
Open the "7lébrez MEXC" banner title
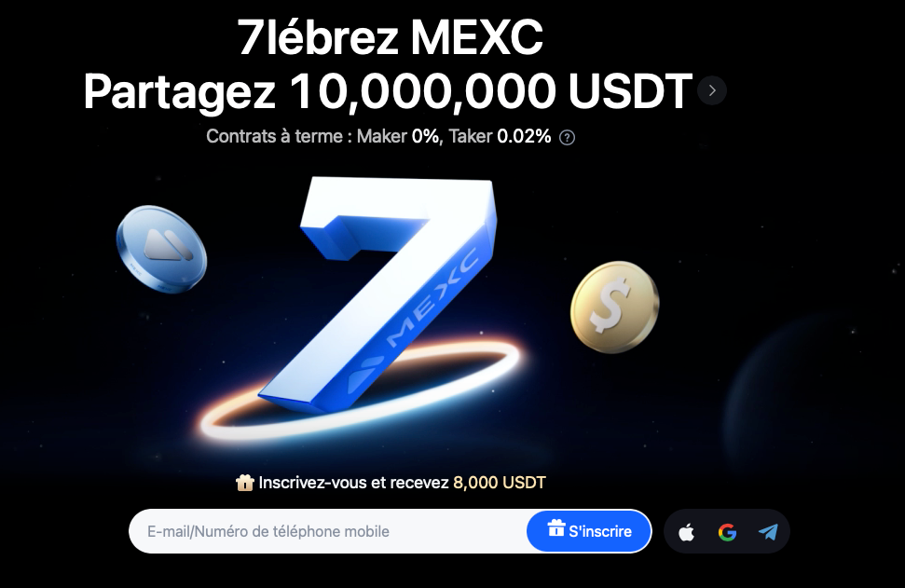tap(391, 37)
